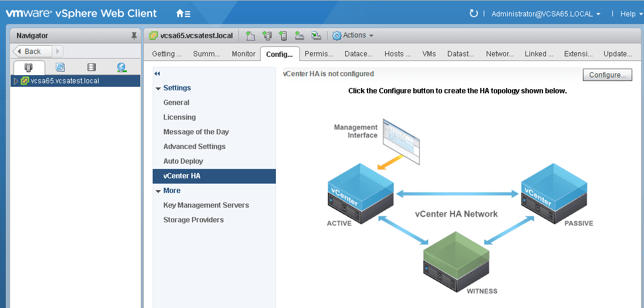Image resolution: width=644 pixels, height=308 pixels.
Task: Expand vcsa65.vcsatest.local tree node
Action: coord(16,81)
